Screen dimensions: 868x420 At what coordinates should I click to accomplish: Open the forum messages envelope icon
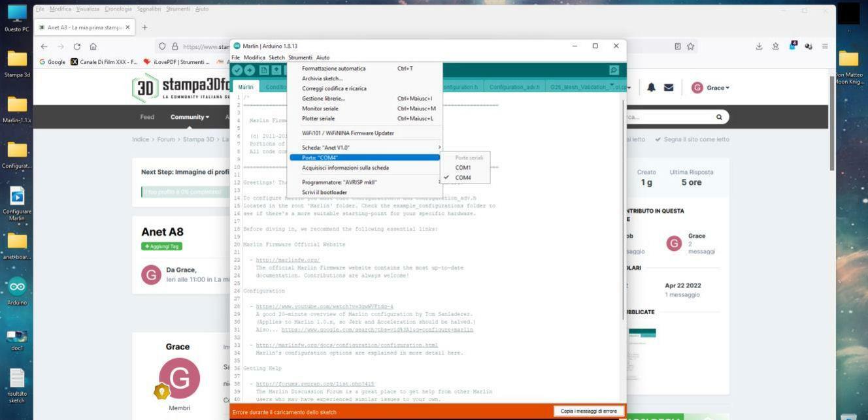669,88
